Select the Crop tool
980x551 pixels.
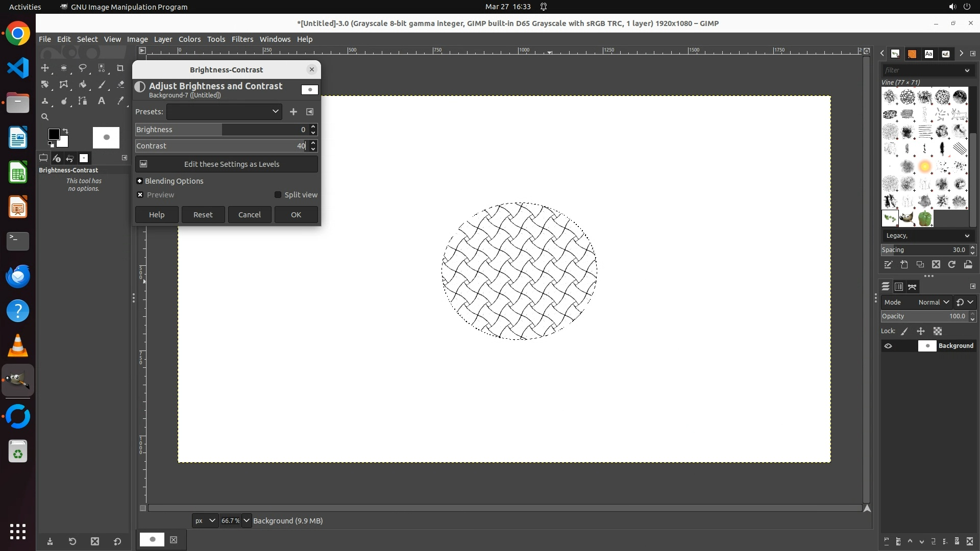pyautogui.click(x=120, y=68)
